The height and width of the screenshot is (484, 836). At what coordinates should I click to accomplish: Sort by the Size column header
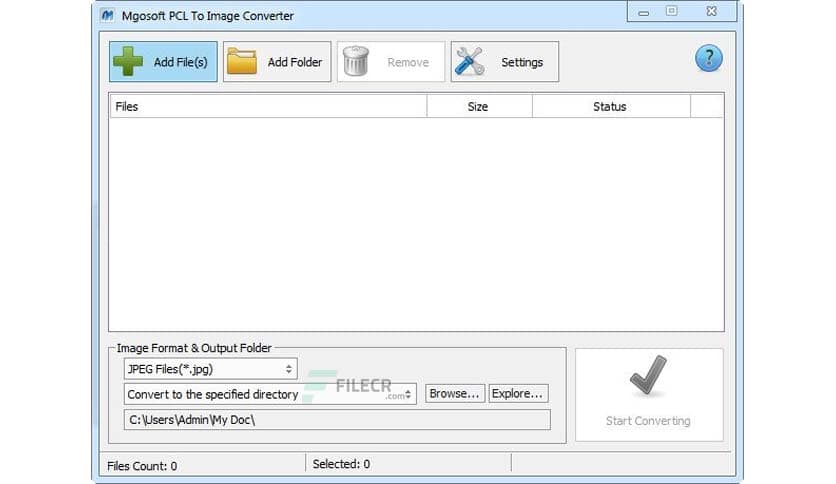pyautogui.click(x=479, y=106)
